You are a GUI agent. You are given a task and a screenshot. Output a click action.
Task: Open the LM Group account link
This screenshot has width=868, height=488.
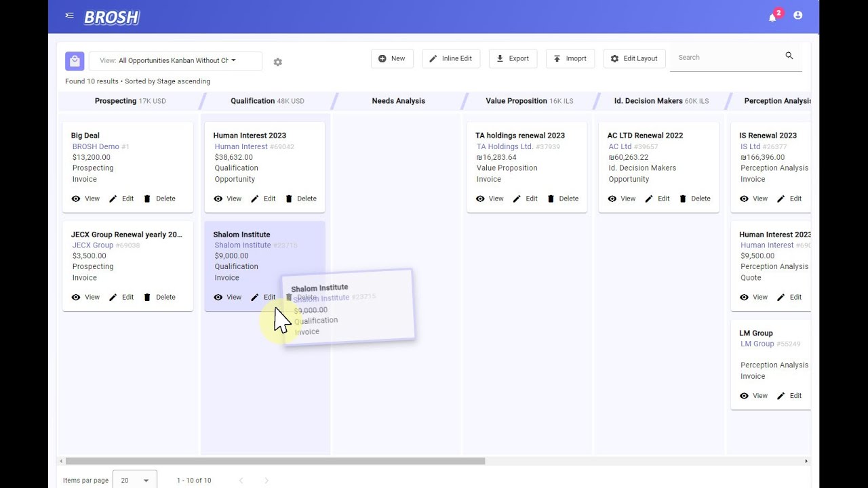[757, 344]
